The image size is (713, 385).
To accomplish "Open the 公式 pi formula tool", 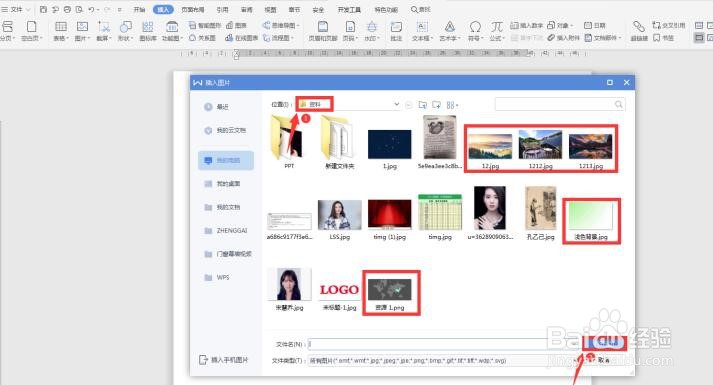I will click(x=497, y=31).
